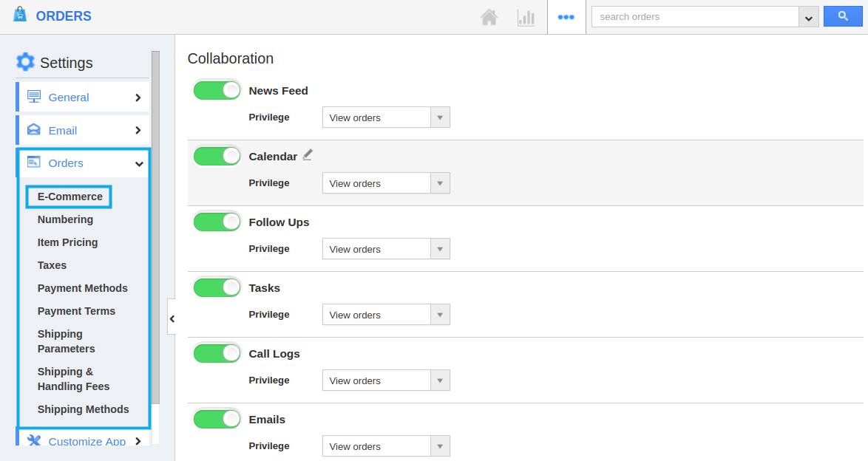The width and height of the screenshot is (868, 461).
Task: Expand the Email section chevron
Action: pyautogui.click(x=138, y=130)
